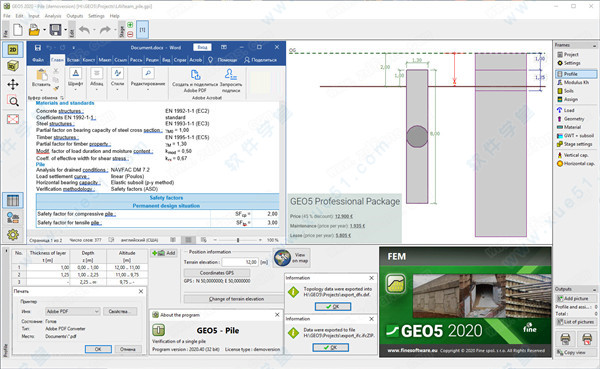Open the Stage settings frame
600x369 pixels.
point(574,144)
